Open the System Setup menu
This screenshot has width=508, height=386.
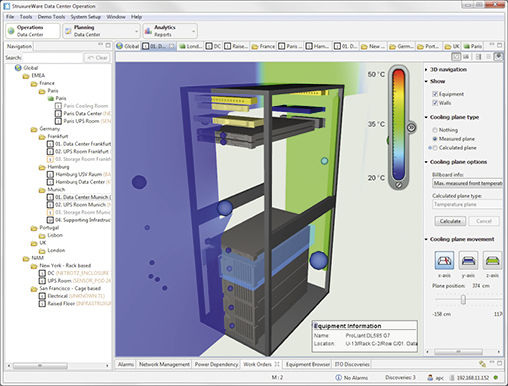pyautogui.click(x=86, y=17)
